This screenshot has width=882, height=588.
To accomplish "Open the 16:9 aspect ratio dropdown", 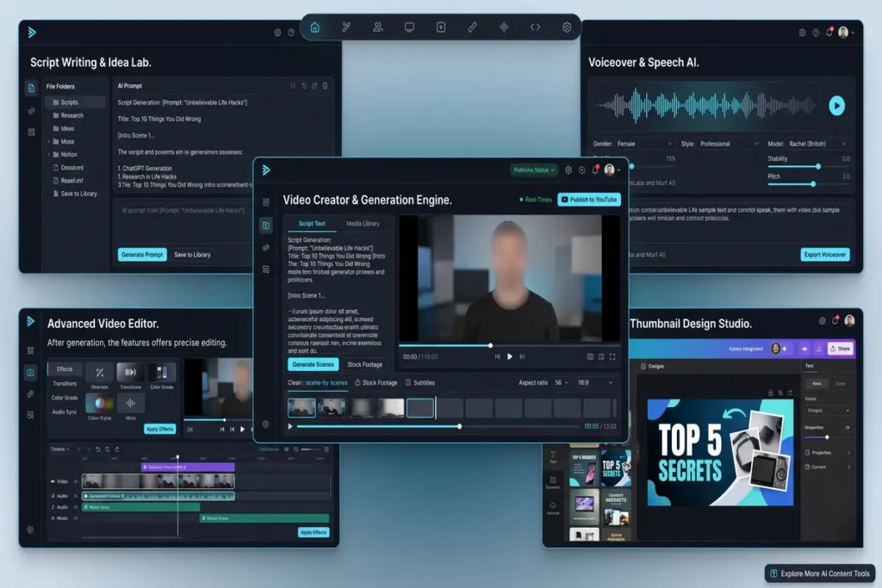I will pos(593,382).
